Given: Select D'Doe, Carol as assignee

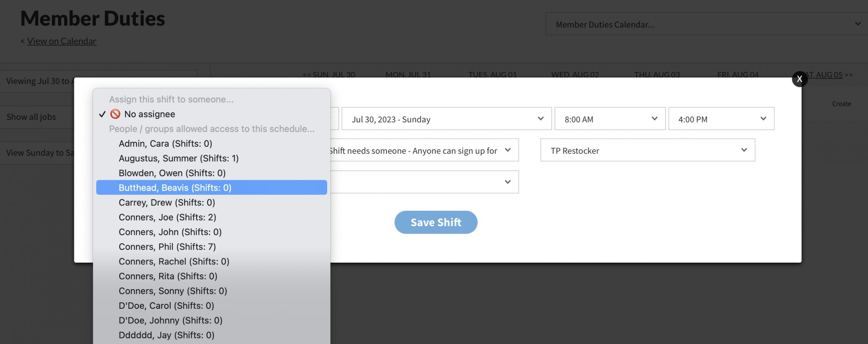Looking at the screenshot, I should pos(166,306).
